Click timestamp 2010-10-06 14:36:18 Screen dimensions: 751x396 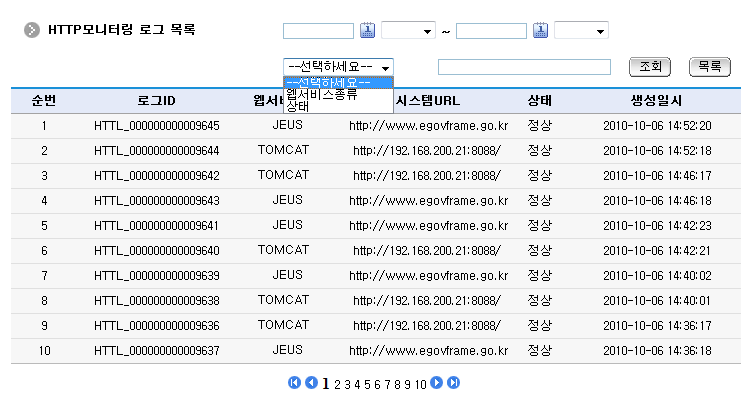pos(657,351)
